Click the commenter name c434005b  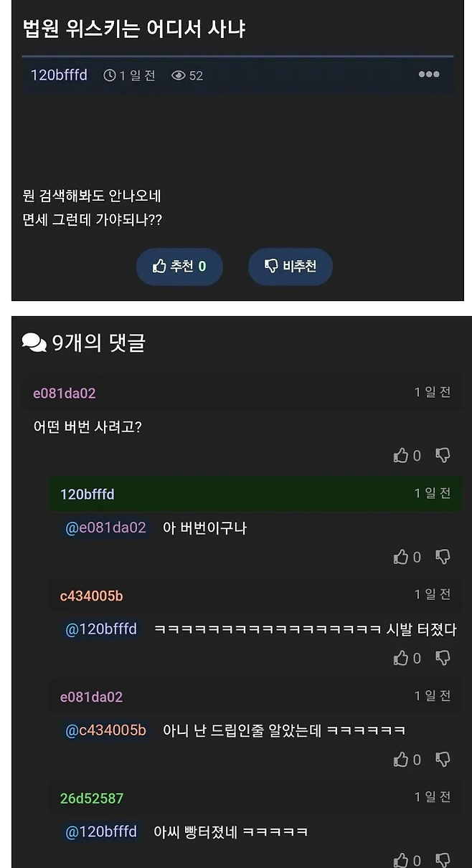pyautogui.click(x=92, y=594)
